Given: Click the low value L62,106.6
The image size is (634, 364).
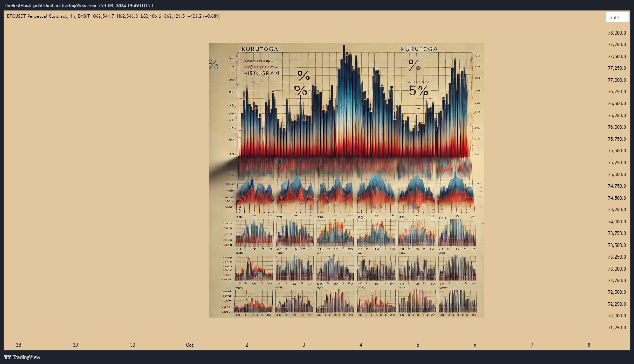Looking at the screenshot, I should 151,16.
